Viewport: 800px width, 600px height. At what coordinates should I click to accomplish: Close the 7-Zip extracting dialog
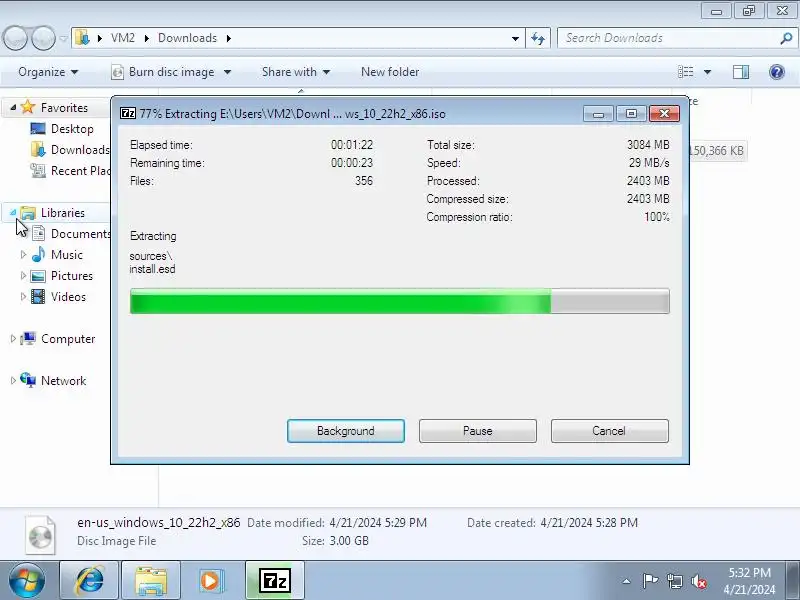pyautogui.click(x=664, y=114)
